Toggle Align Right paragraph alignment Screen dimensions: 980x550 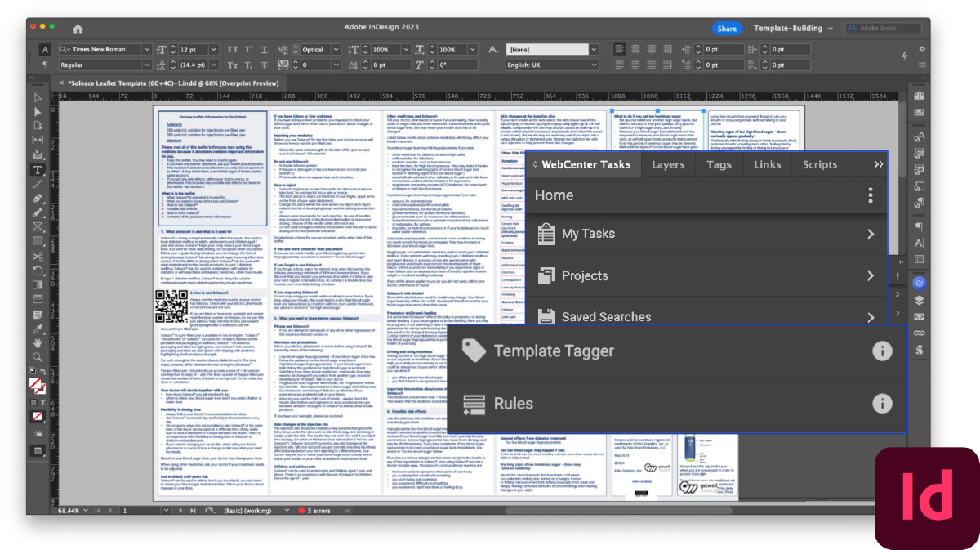(x=652, y=49)
